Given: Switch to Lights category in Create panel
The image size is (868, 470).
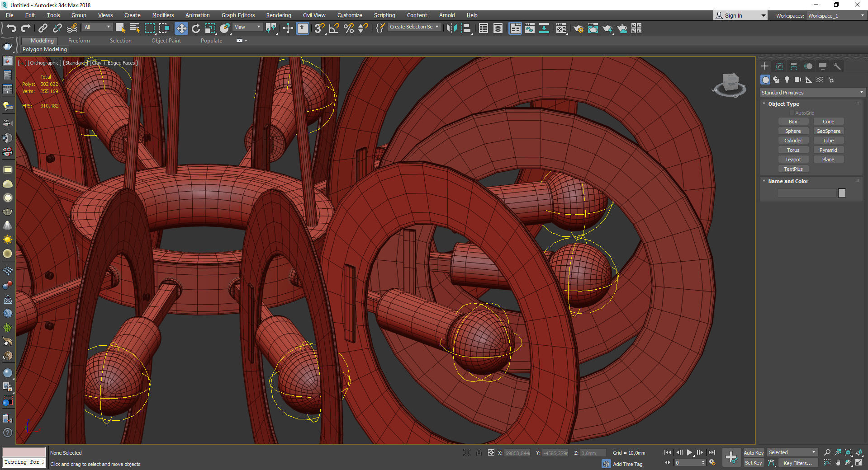Looking at the screenshot, I should (787, 80).
